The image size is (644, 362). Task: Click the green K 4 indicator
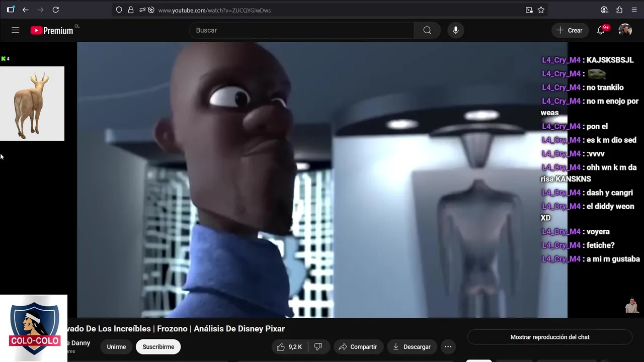(6, 59)
